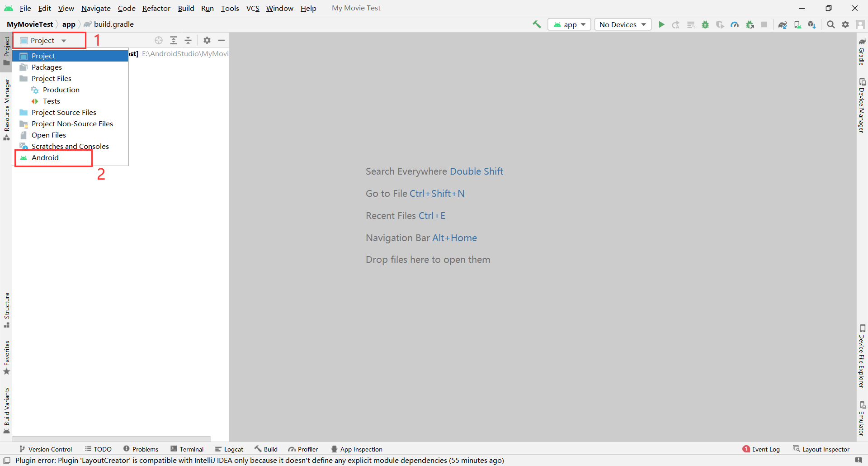Open Device Manager icon in the toolbar

tap(797, 24)
